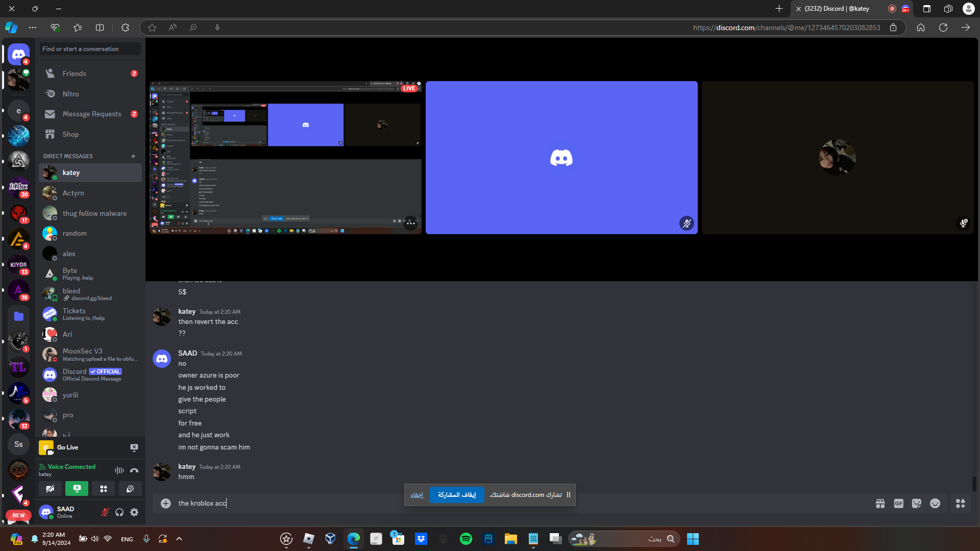Open the soundboard
This screenshot has width=980, height=551.
coord(130,489)
